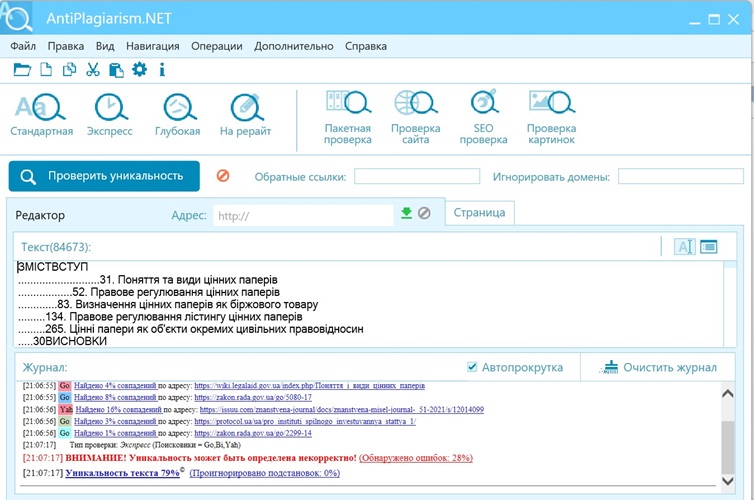
Task: Switch to text edit mode icon
Action: [x=685, y=247]
